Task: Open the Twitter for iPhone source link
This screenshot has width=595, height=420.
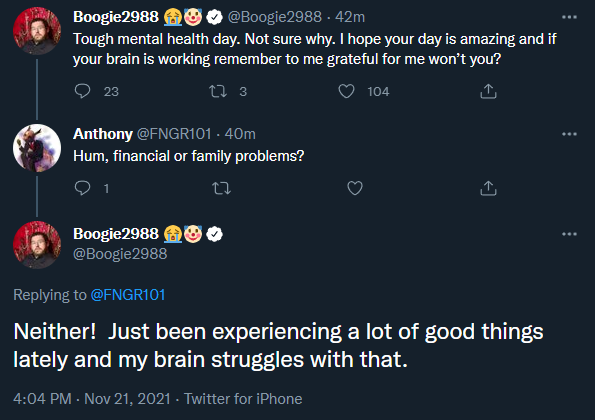Action: click(243, 399)
